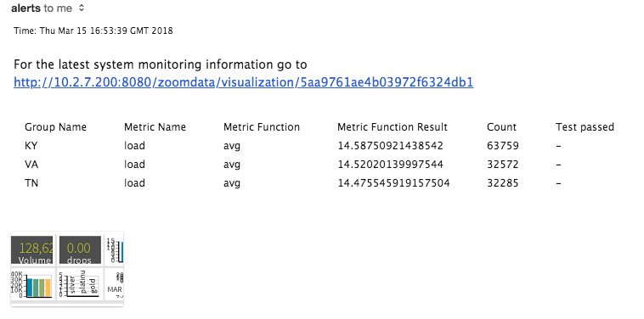Click the result value 14.52020139997544

point(391,165)
